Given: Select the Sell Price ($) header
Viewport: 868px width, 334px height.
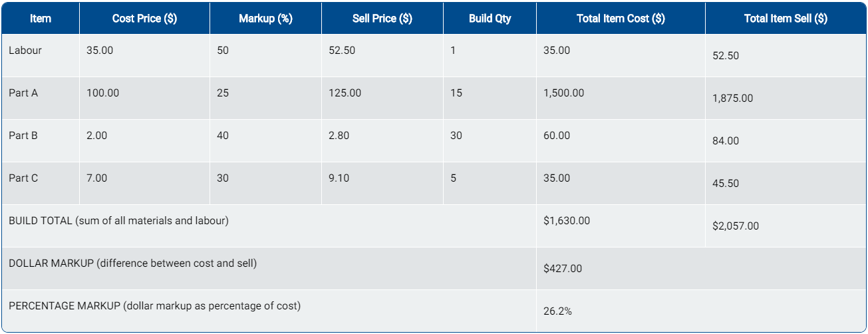Looking at the screenshot, I should click(x=382, y=19).
